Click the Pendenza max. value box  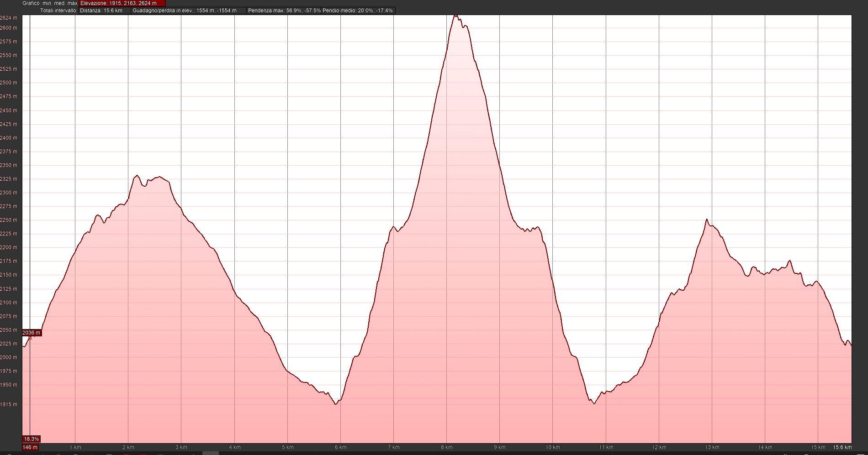click(x=284, y=10)
